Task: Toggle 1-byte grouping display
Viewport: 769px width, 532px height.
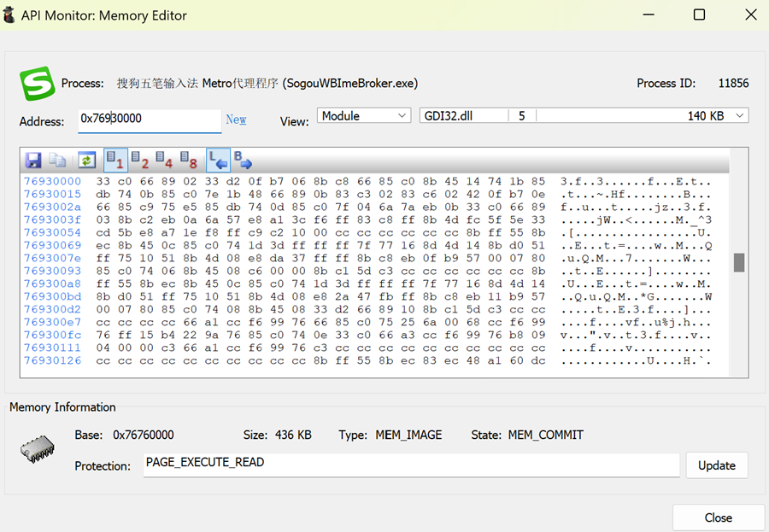Action: pyautogui.click(x=115, y=161)
